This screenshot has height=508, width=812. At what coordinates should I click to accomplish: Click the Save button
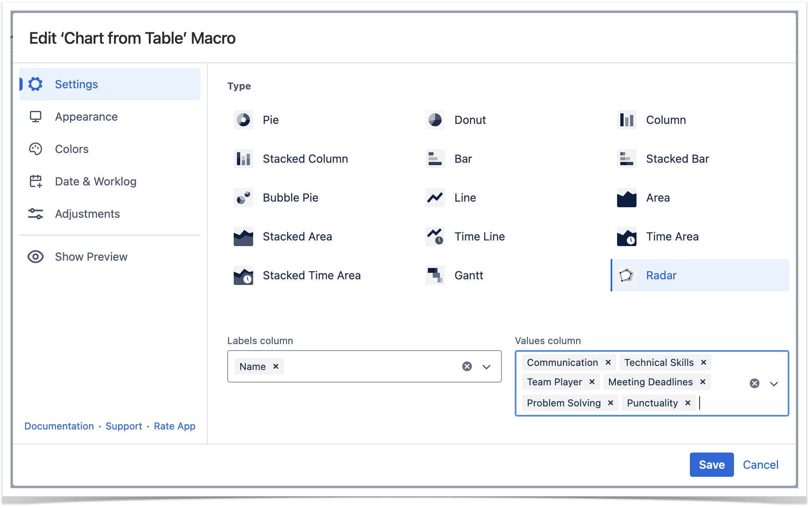pyautogui.click(x=711, y=465)
